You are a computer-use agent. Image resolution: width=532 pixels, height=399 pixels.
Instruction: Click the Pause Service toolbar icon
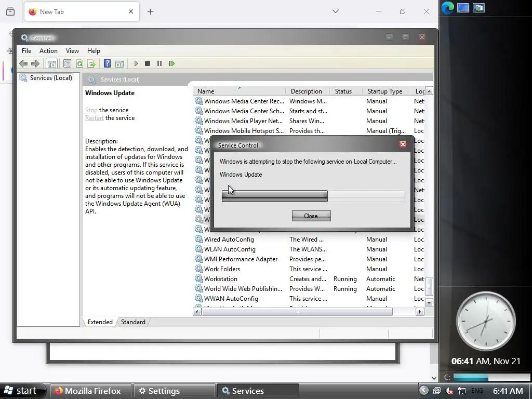tap(159, 63)
